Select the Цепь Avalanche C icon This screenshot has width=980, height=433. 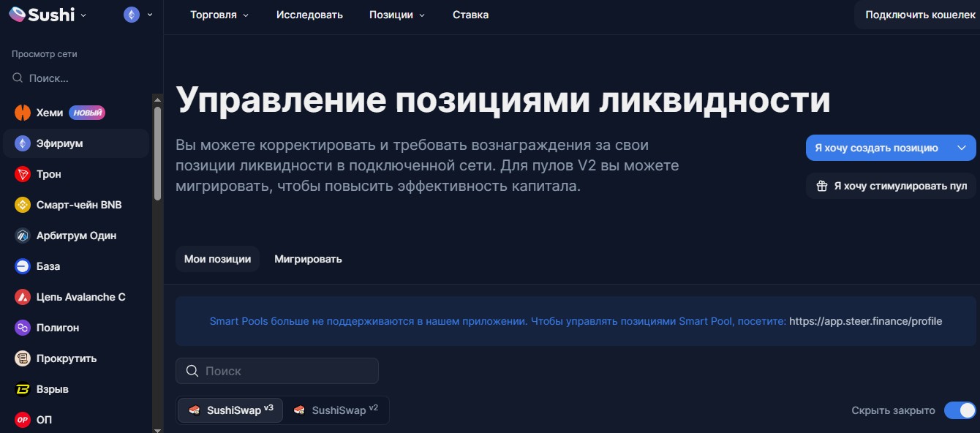point(23,297)
